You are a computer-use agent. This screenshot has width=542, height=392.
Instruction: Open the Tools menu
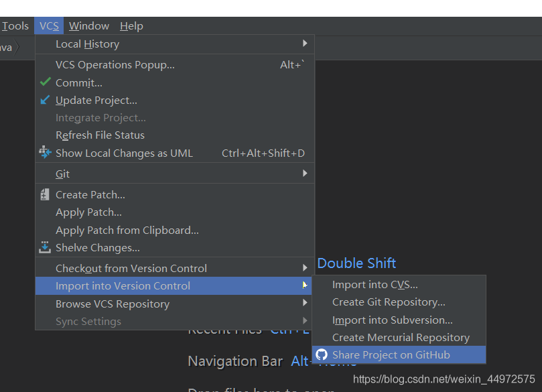pos(15,26)
